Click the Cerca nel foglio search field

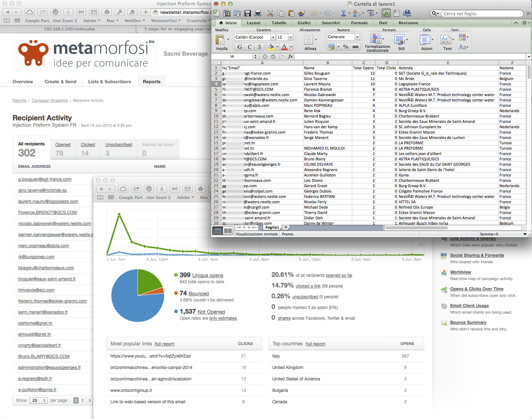(482, 14)
